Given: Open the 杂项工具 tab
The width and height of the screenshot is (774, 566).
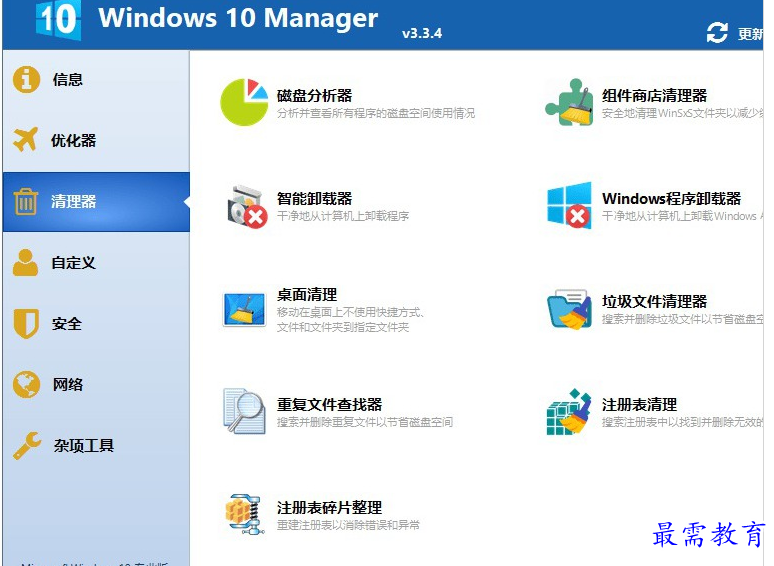Looking at the screenshot, I should (x=96, y=446).
